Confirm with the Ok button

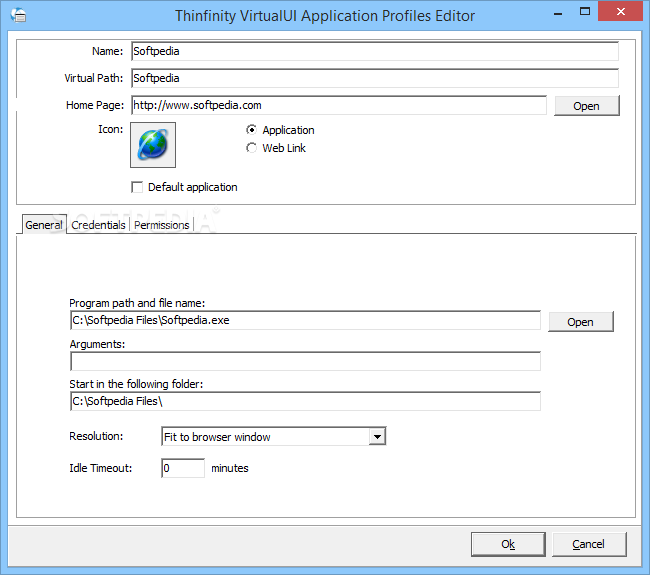(508, 544)
